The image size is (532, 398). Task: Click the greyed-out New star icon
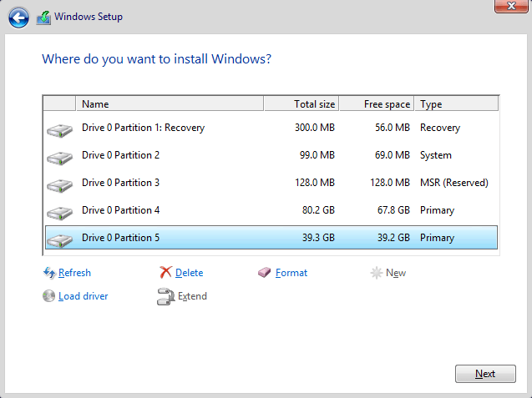point(377,273)
